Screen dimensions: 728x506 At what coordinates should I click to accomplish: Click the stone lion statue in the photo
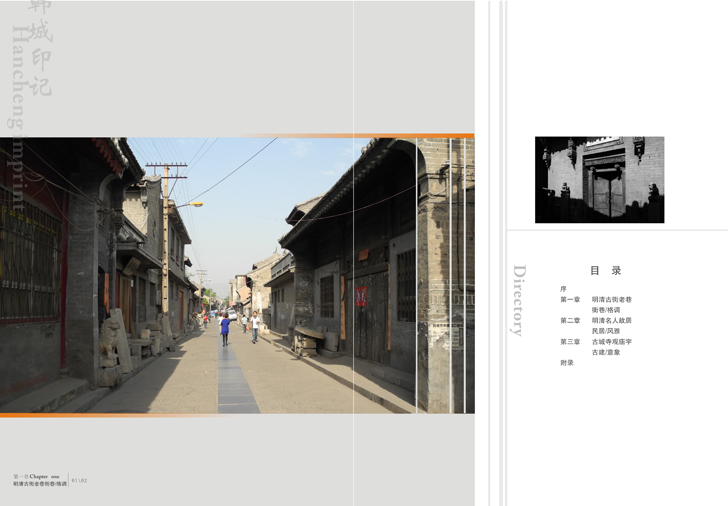pos(112,345)
